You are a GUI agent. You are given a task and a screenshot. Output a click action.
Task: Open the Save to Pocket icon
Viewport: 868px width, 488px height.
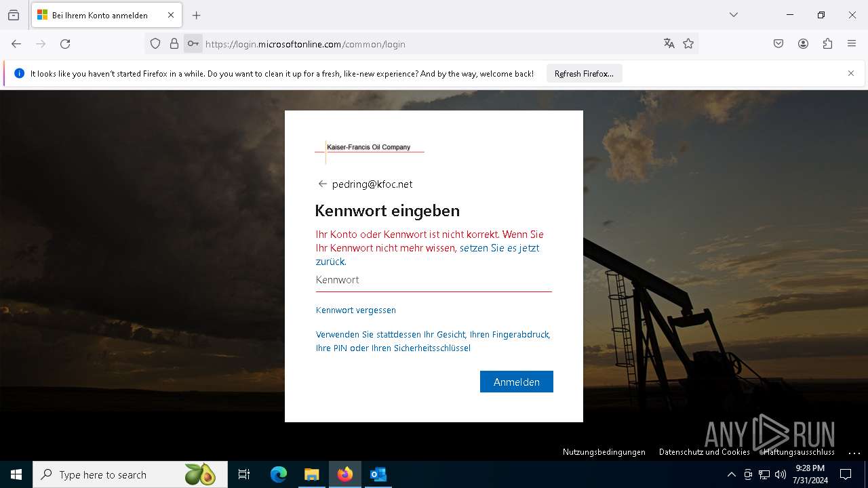778,44
